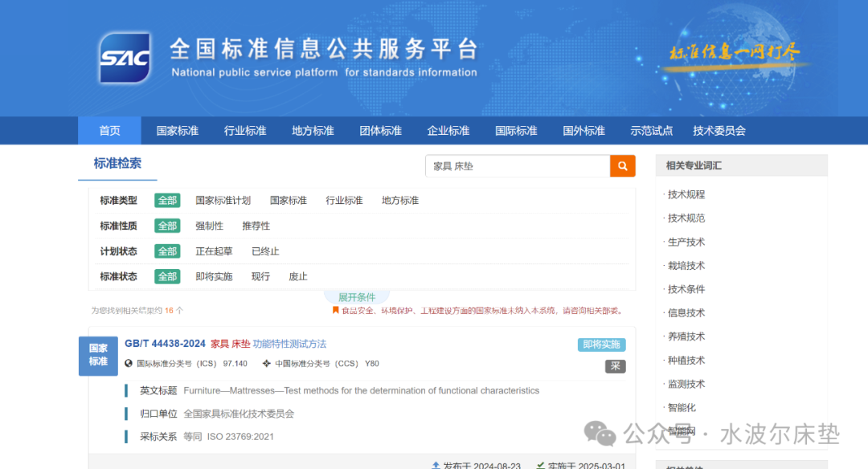The height and width of the screenshot is (469, 868).
Task: Click the SAC platform logo
Action: (x=125, y=58)
